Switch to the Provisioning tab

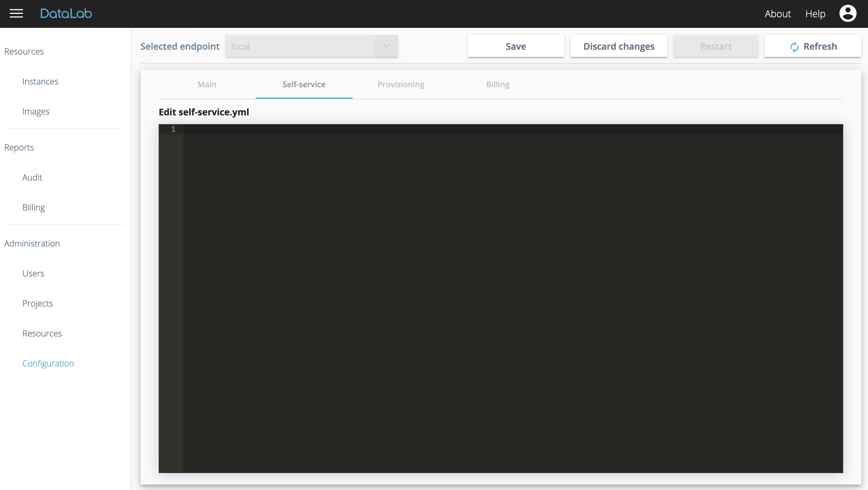[401, 84]
